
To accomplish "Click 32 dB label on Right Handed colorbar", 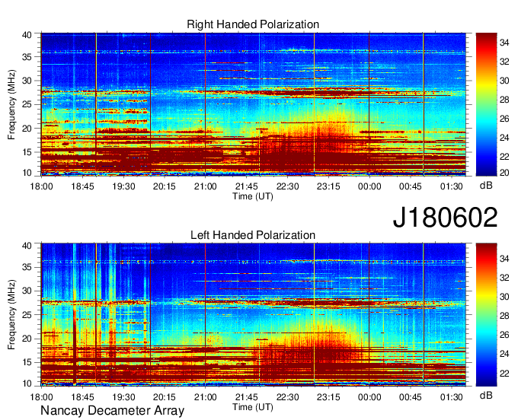I will (x=504, y=62).
